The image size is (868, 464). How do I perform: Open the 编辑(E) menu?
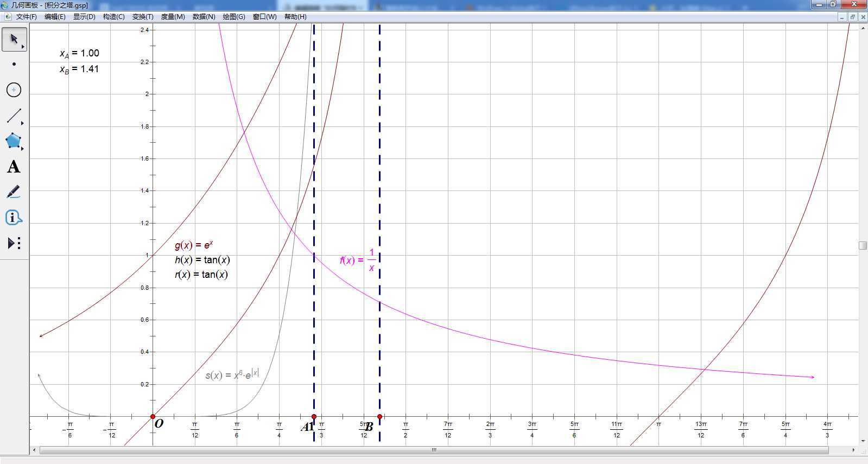(55, 17)
